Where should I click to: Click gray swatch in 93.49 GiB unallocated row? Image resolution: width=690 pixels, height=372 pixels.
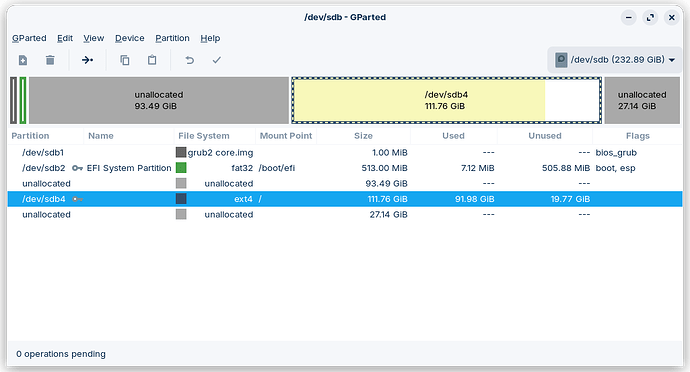[181, 183]
